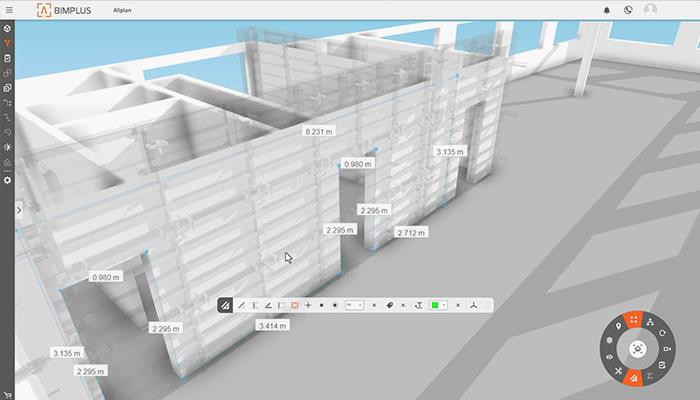Open the notifications bell

click(606, 10)
